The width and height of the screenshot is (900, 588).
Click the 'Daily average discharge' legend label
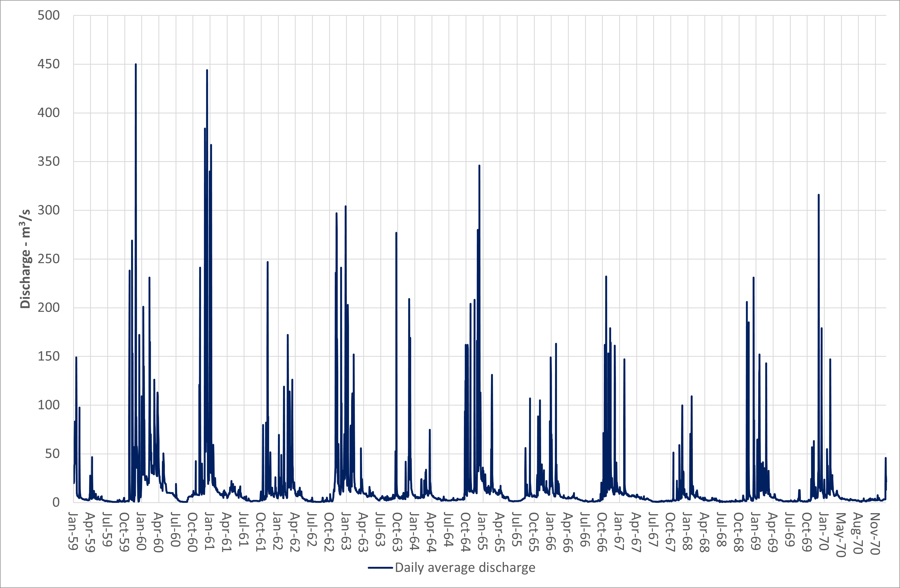(x=465, y=568)
